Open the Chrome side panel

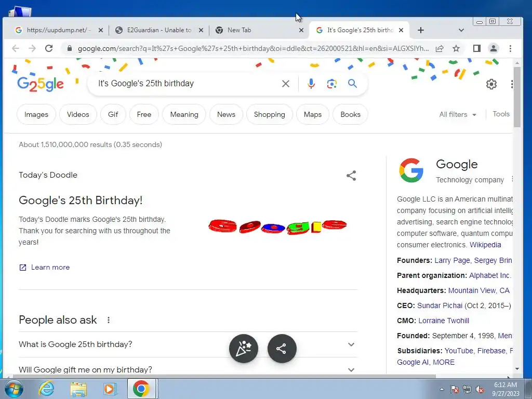[477, 48]
